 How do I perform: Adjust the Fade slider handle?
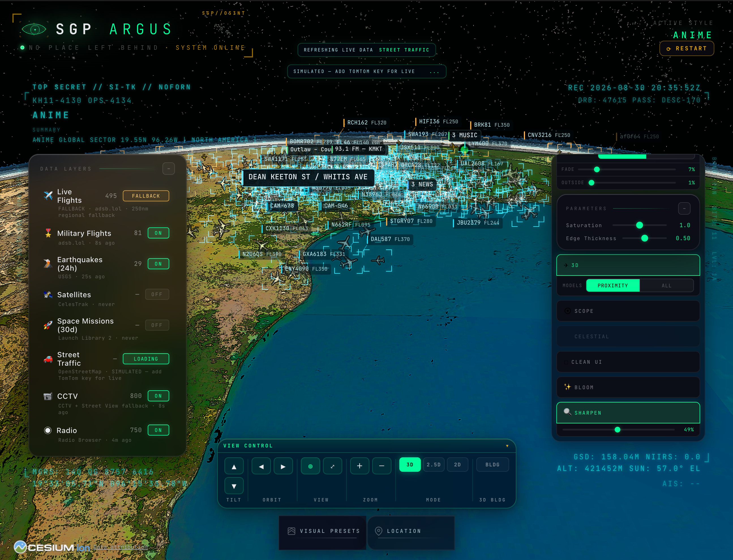(597, 169)
